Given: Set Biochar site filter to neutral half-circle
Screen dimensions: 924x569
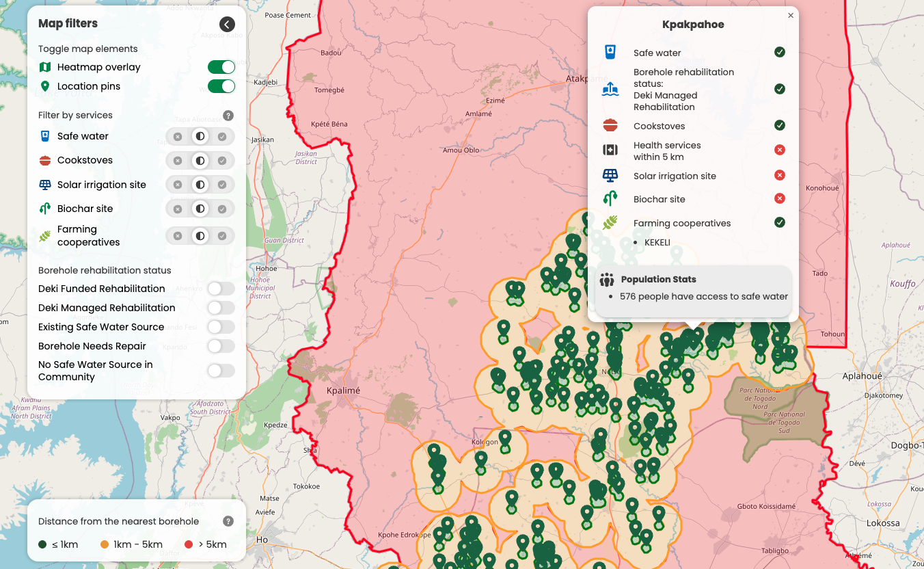Looking at the screenshot, I should pos(200,209).
